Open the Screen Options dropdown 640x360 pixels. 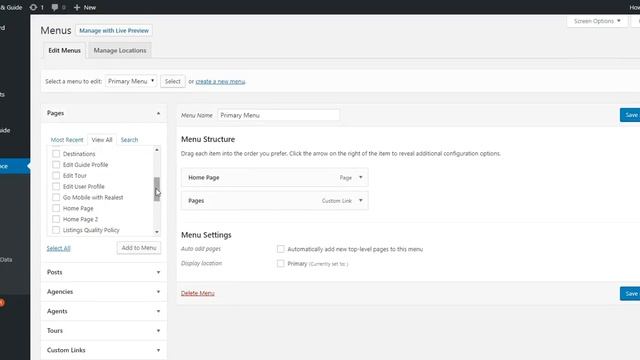(597, 21)
